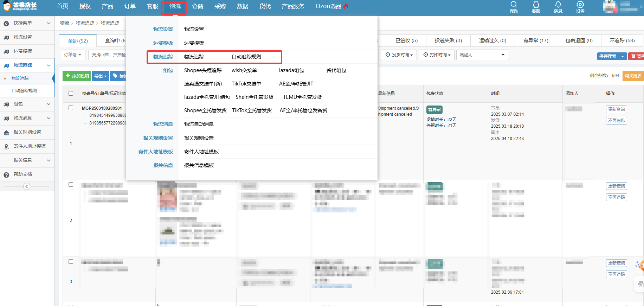644x306 pixels.
Task: Open the notifications bell icon
Action: pyautogui.click(x=558, y=5)
